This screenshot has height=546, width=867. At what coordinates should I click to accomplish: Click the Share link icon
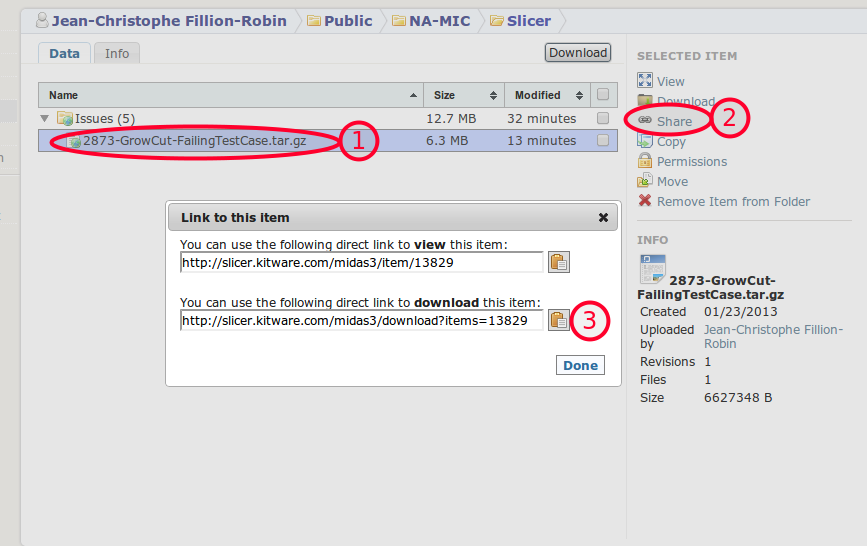[x=645, y=121]
